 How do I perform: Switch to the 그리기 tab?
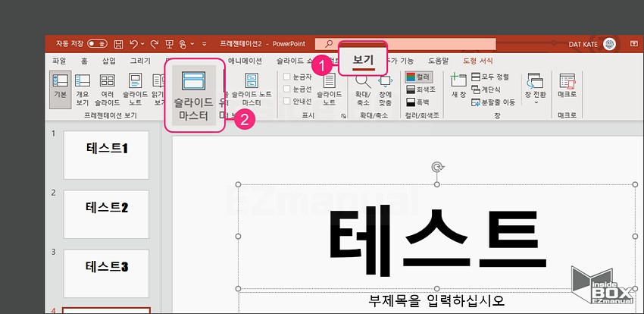coord(140,61)
